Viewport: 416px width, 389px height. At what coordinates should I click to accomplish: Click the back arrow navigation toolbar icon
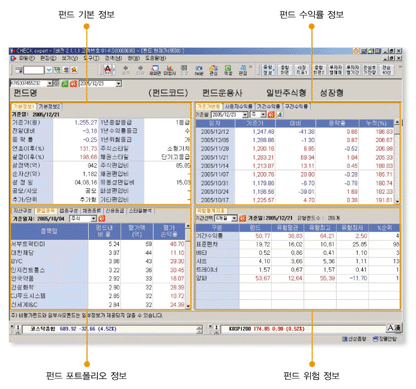126,69
